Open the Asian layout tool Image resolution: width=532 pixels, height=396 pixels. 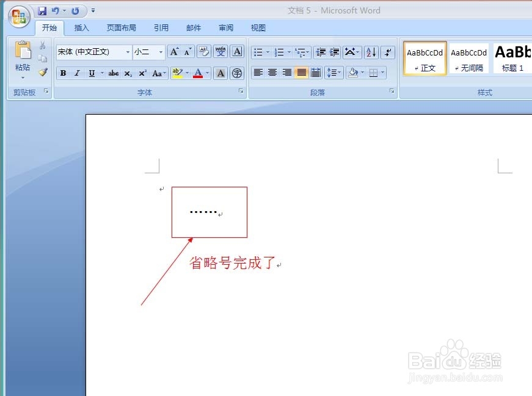click(352, 52)
